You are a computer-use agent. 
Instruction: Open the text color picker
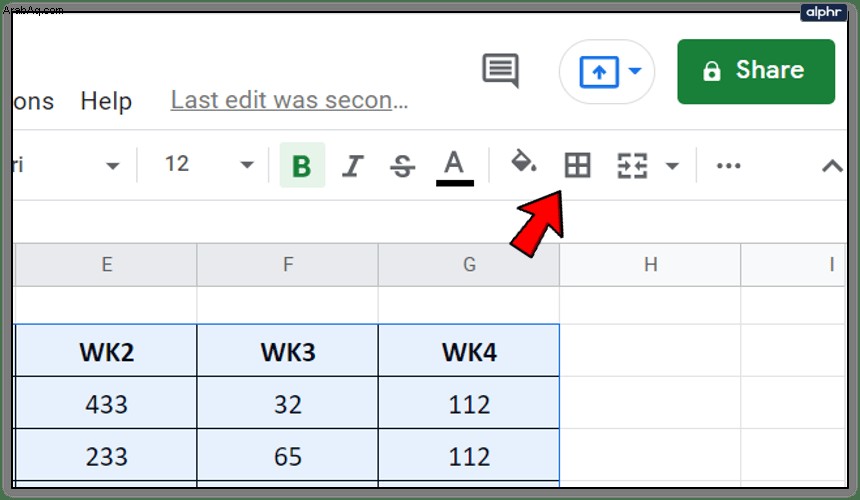pos(455,168)
